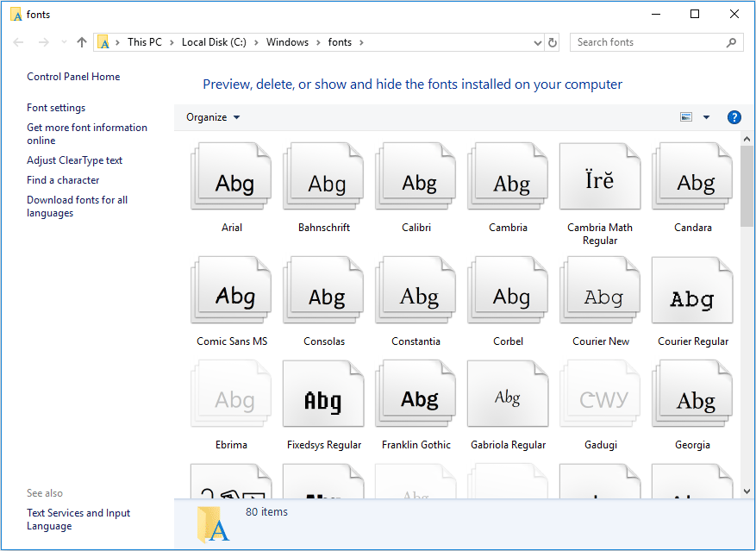
Task: Select the Cambria Math Regular font icon
Action: coord(600,176)
